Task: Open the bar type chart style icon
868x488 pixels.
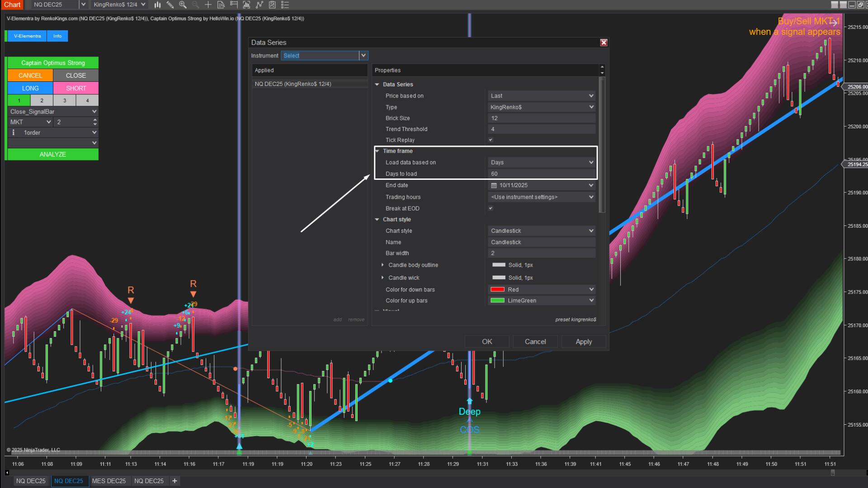Action: [x=157, y=5]
